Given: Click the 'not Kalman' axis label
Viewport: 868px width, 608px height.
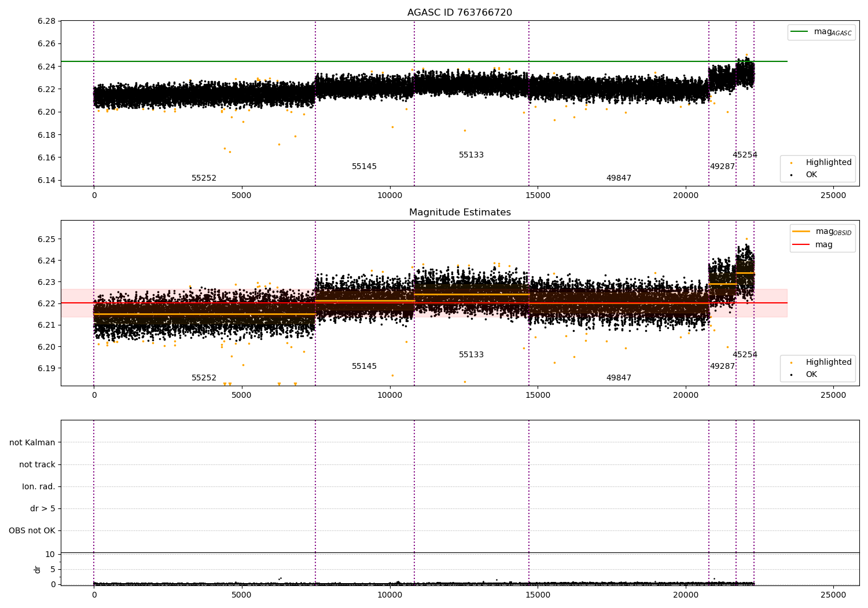Looking at the screenshot, I should (32, 443).
